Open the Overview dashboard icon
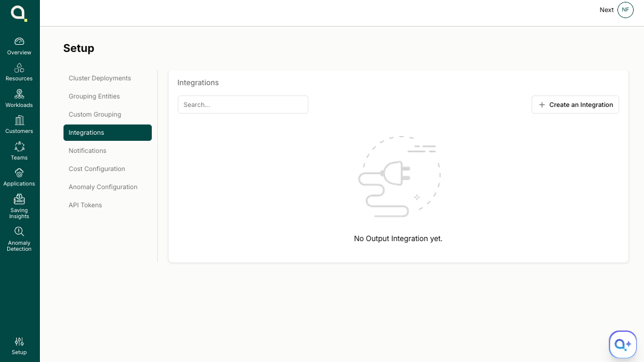 pos(19,42)
